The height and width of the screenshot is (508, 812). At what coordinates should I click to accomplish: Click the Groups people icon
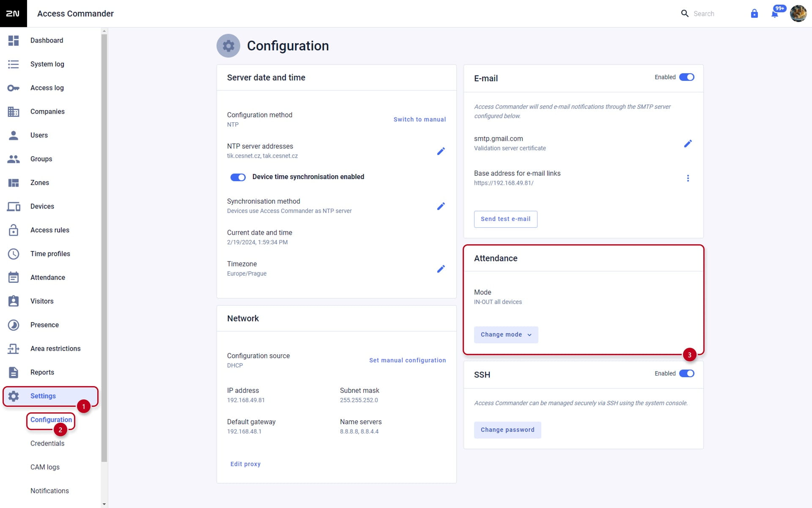click(x=14, y=159)
